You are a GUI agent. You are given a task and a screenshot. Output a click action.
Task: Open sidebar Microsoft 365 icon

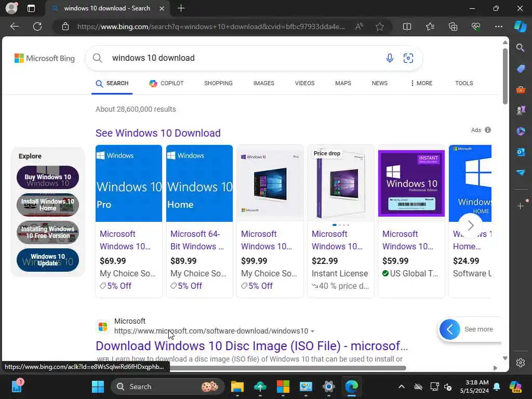click(x=521, y=131)
